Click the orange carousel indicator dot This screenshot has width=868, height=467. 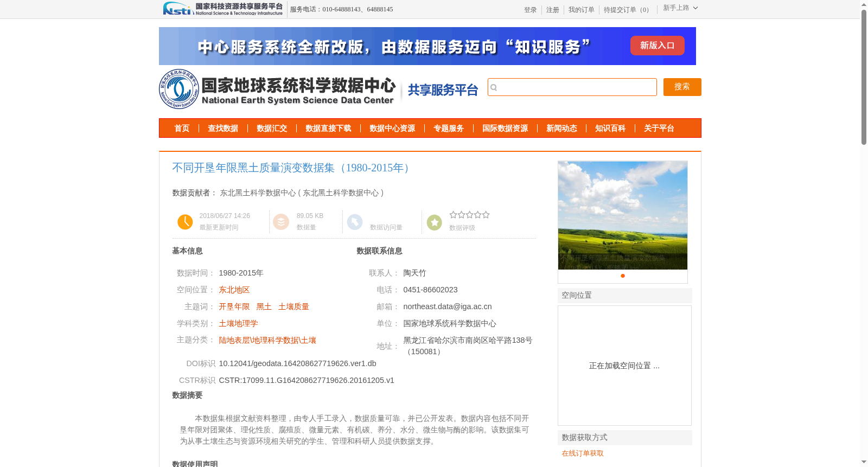click(623, 276)
